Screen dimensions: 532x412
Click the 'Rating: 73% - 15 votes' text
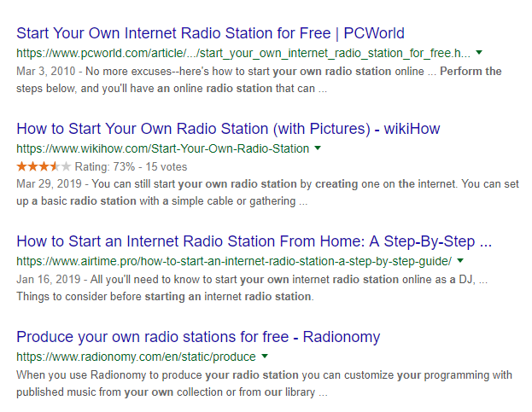pos(131,166)
